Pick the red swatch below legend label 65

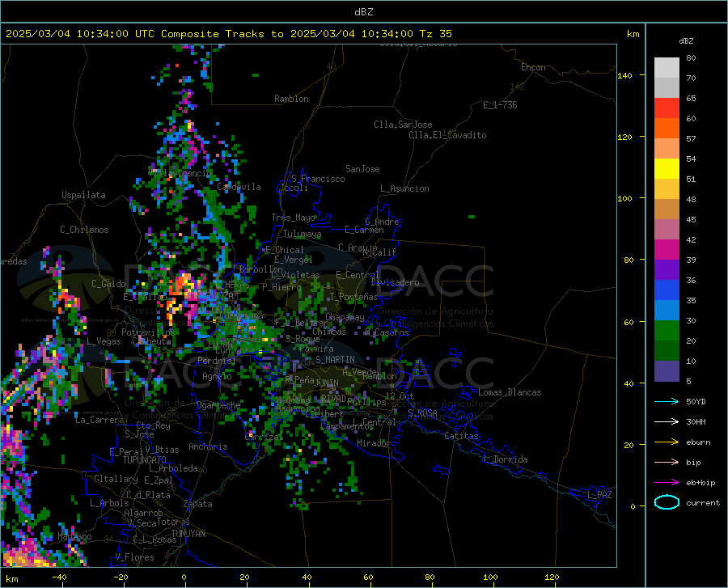pos(667,108)
